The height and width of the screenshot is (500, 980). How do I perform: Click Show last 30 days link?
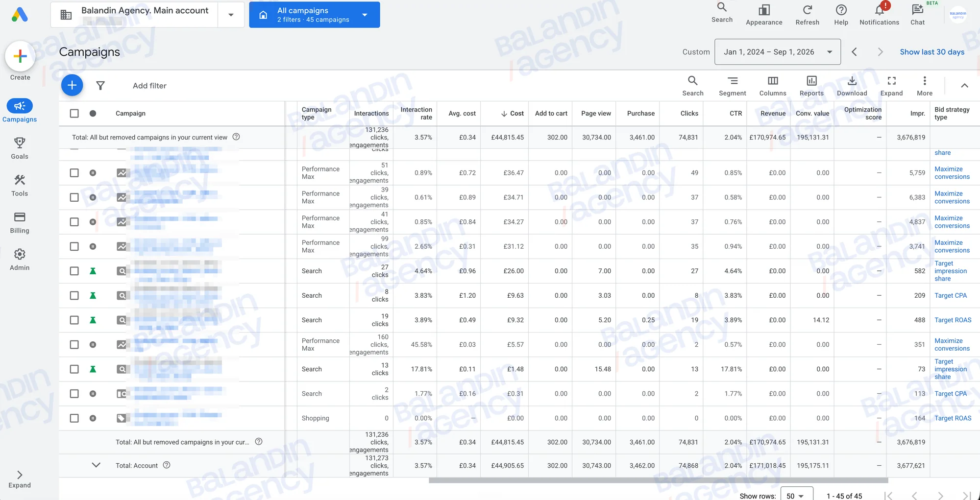coord(932,52)
